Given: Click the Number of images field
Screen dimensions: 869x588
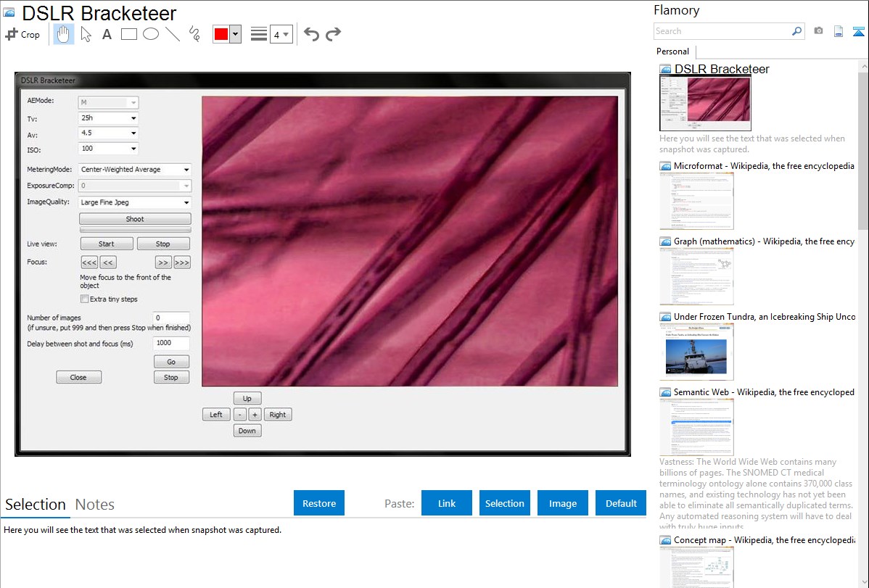Looking at the screenshot, I should point(171,318).
